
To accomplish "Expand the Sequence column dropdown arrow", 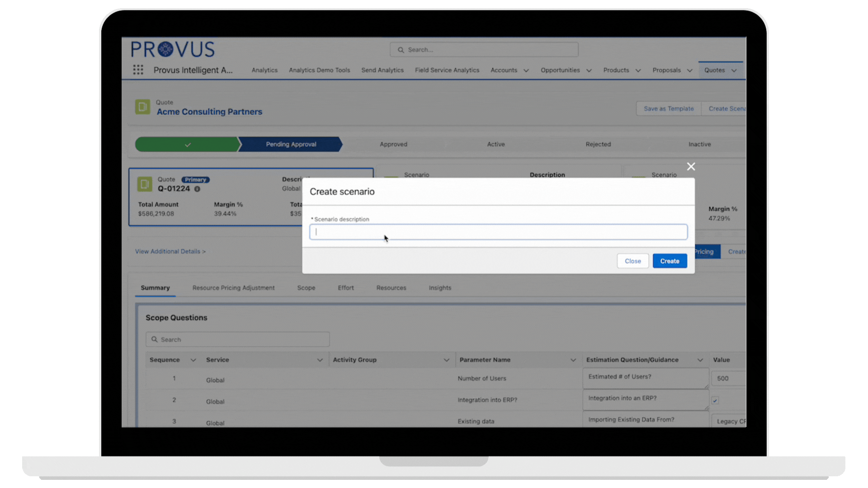I will (x=193, y=360).
